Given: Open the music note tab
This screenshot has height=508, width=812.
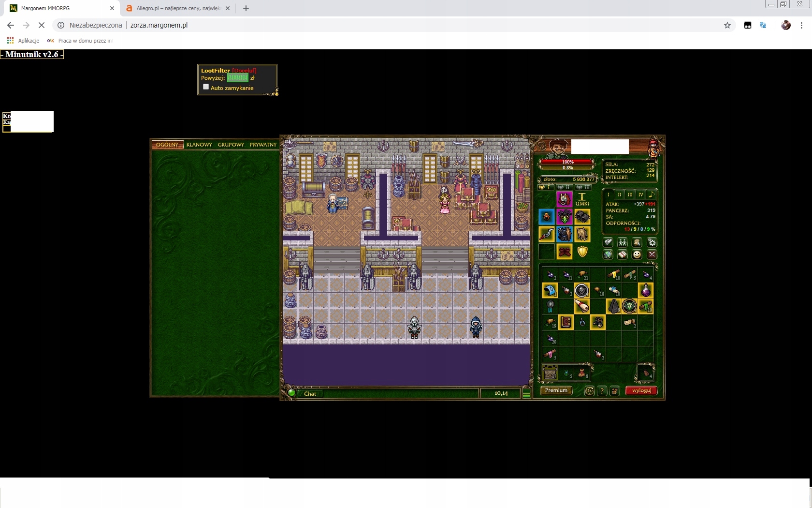Looking at the screenshot, I should 652,194.
